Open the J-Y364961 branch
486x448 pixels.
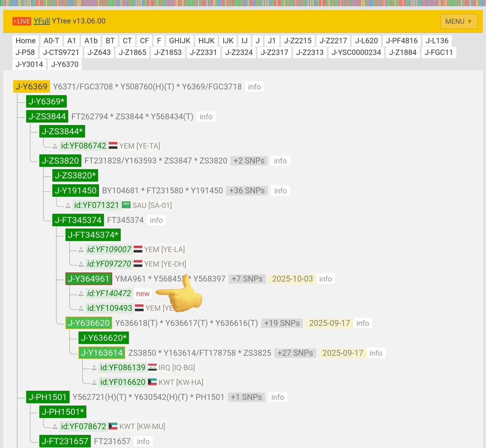tap(89, 279)
